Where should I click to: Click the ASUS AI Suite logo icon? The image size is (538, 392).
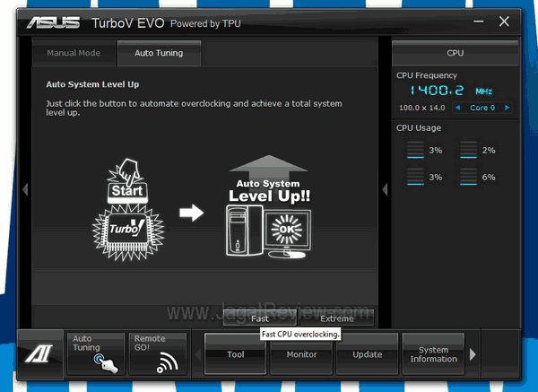click(40, 354)
